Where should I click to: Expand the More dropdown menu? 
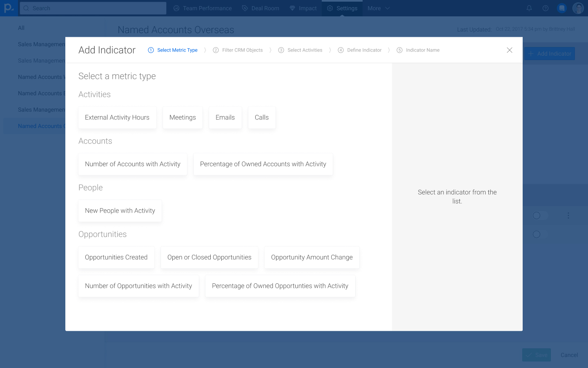(x=379, y=8)
